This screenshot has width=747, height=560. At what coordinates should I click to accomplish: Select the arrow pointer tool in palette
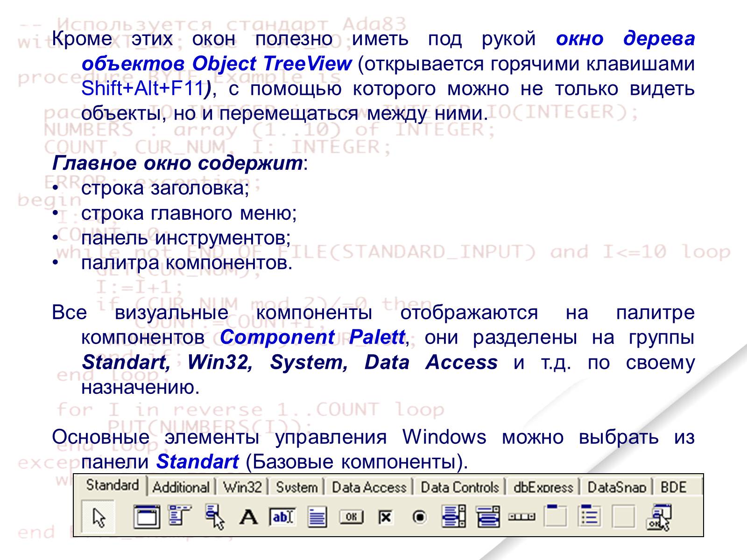pos(99,517)
